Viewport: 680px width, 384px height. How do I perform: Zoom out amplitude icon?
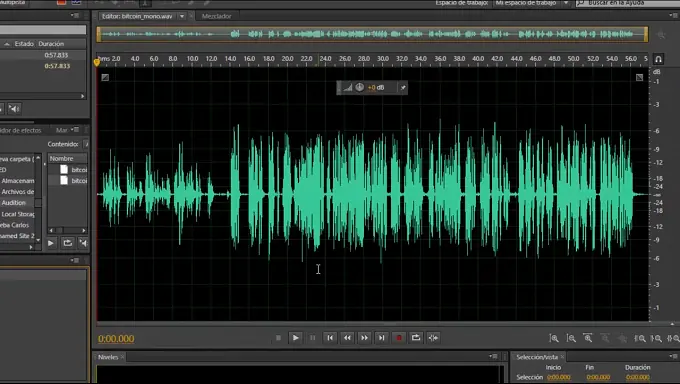571,338
